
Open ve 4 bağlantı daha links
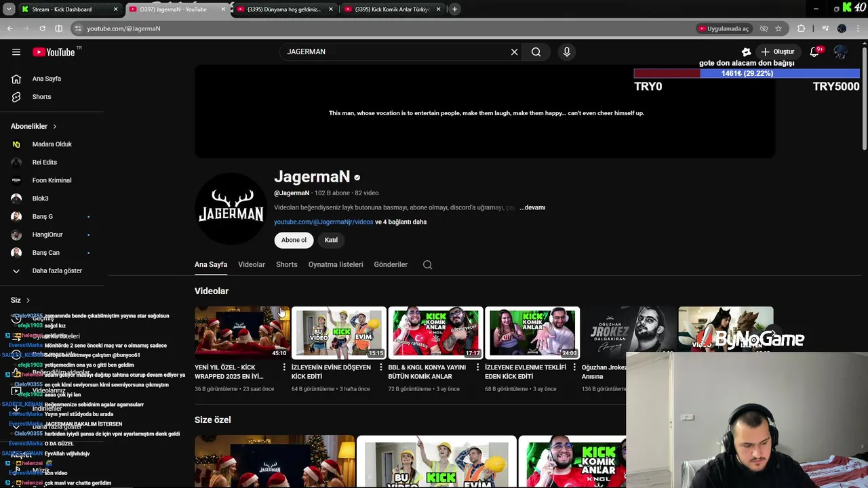(x=401, y=222)
